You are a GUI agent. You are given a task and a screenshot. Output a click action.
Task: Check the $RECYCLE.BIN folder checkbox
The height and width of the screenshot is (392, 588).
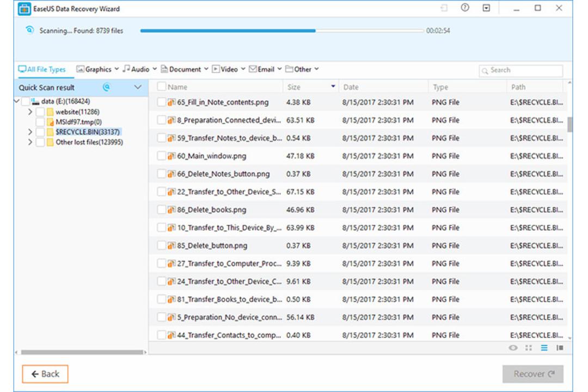[x=40, y=132]
